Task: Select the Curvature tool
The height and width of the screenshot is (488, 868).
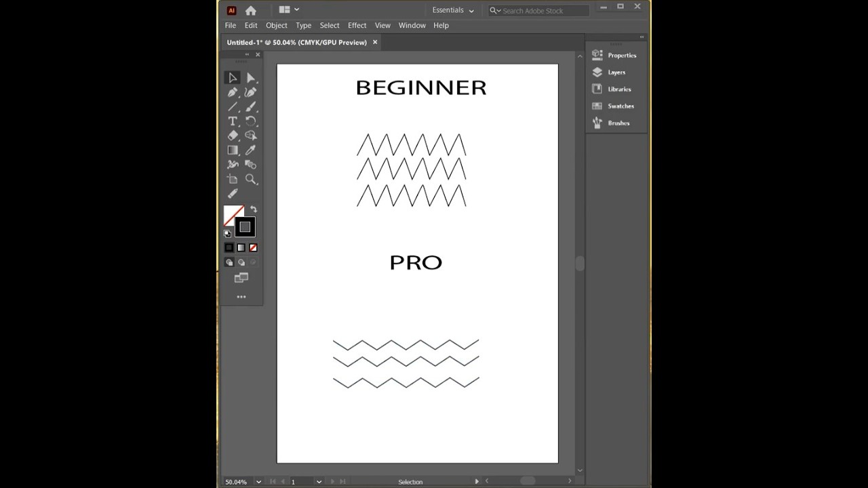Action: pyautogui.click(x=251, y=92)
